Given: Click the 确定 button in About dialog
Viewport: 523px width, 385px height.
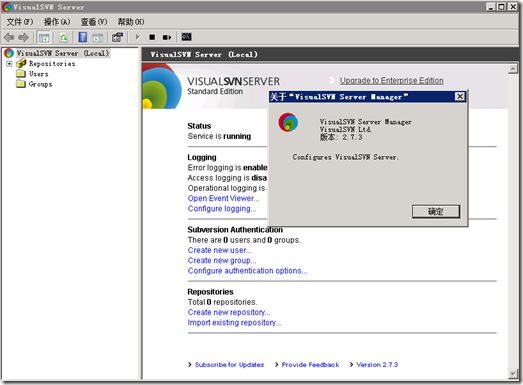Looking at the screenshot, I should click(436, 212).
